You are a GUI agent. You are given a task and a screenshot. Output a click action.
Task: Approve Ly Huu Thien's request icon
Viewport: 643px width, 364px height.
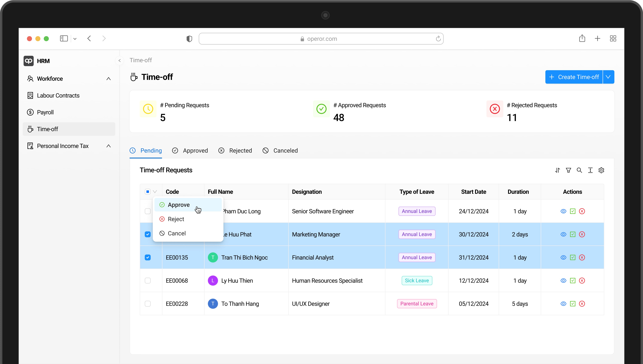point(573,280)
